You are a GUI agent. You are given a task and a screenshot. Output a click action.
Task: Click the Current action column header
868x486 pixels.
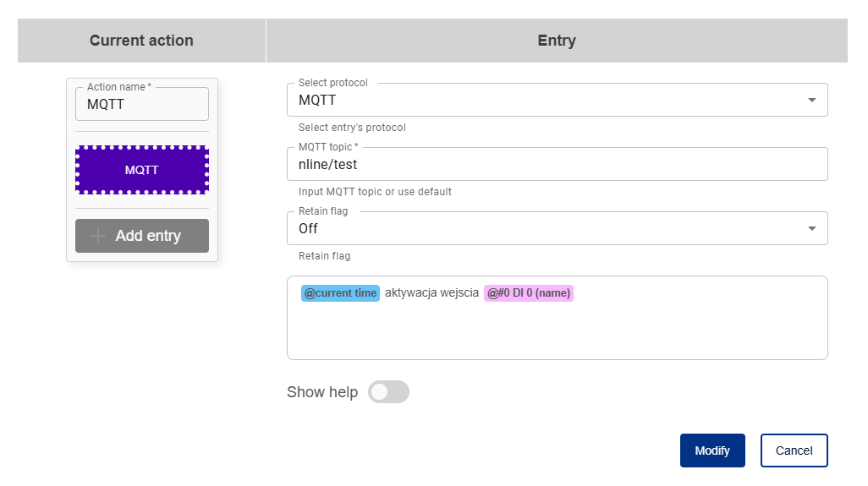click(x=141, y=41)
